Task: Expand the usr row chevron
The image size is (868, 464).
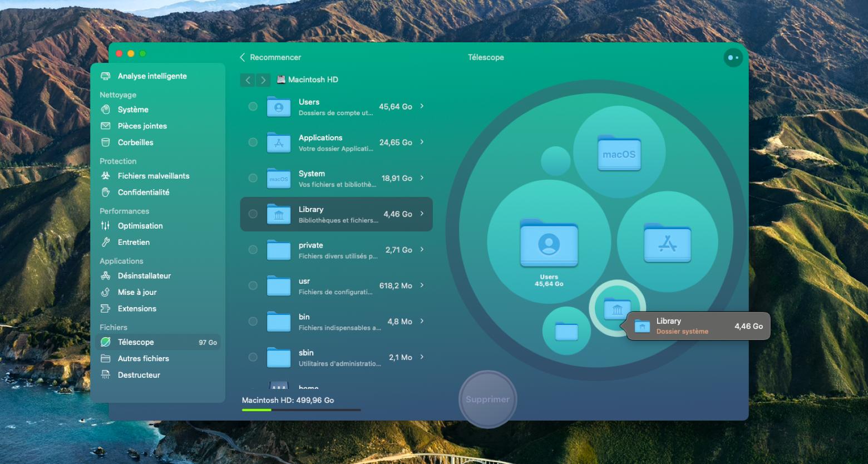Action: [422, 285]
